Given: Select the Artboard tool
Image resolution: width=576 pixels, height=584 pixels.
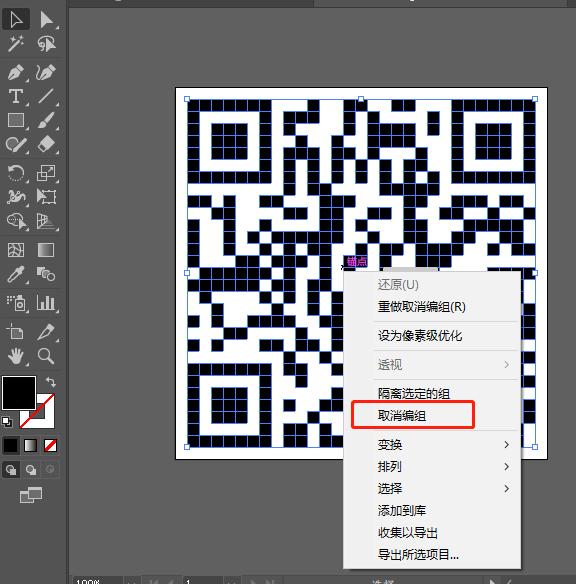Looking at the screenshot, I should (x=16, y=332).
